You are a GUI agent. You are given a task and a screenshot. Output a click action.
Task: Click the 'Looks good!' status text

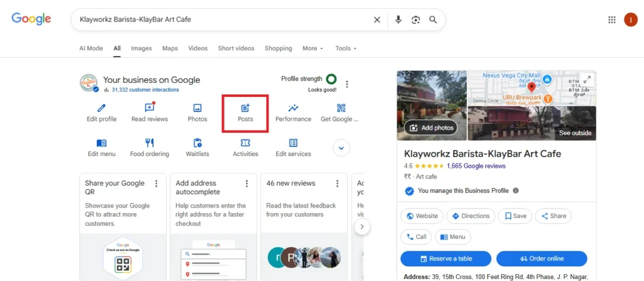click(x=322, y=90)
